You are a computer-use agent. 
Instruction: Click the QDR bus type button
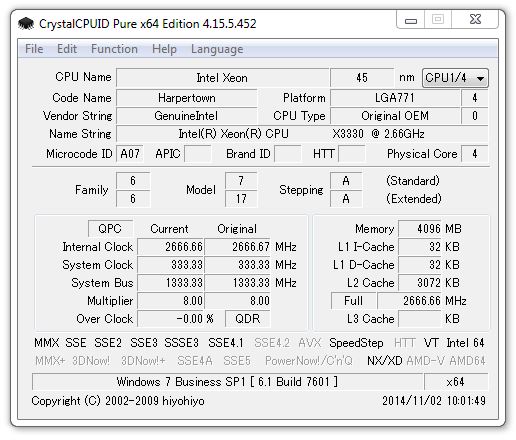(247, 319)
